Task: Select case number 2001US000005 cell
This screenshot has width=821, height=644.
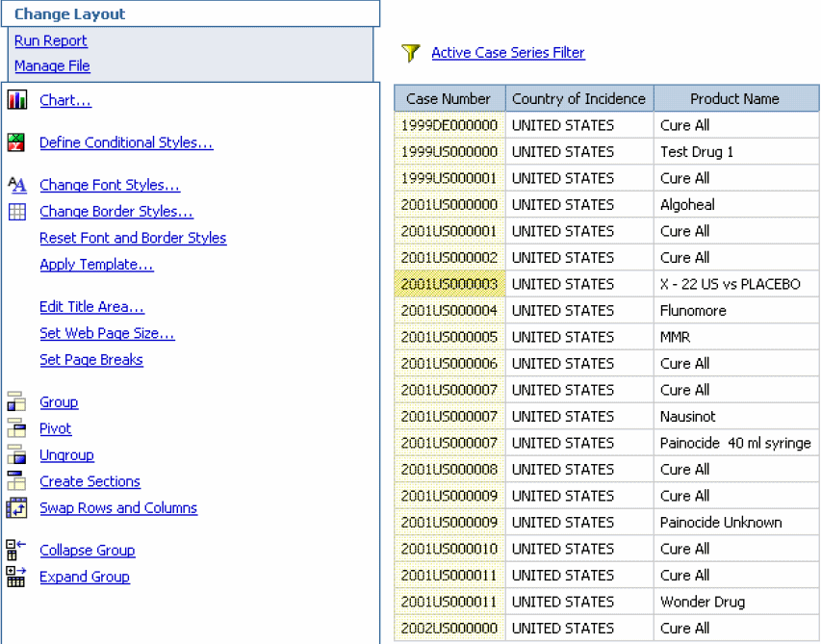Action: [449, 337]
